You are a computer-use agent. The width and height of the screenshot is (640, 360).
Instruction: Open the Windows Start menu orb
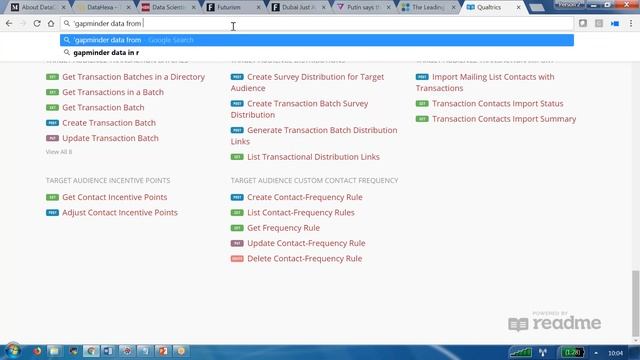[x=12, y=351]
